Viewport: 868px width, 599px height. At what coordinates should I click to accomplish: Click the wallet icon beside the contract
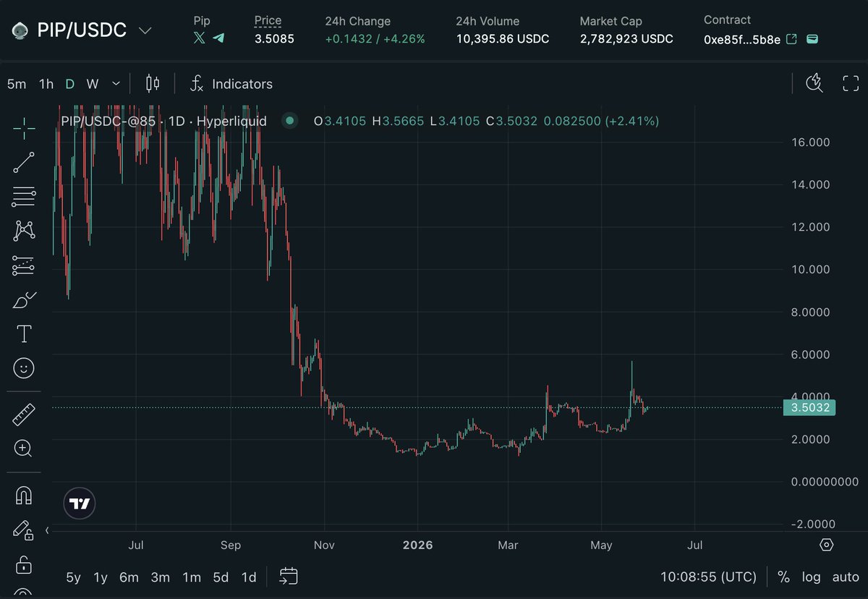tap(812, 39)
